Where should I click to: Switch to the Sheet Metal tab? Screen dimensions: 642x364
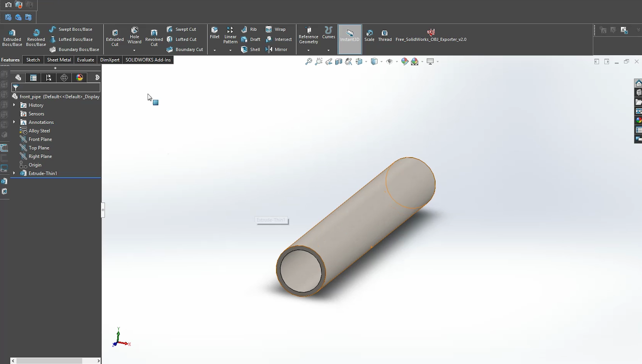pos(59,60)
